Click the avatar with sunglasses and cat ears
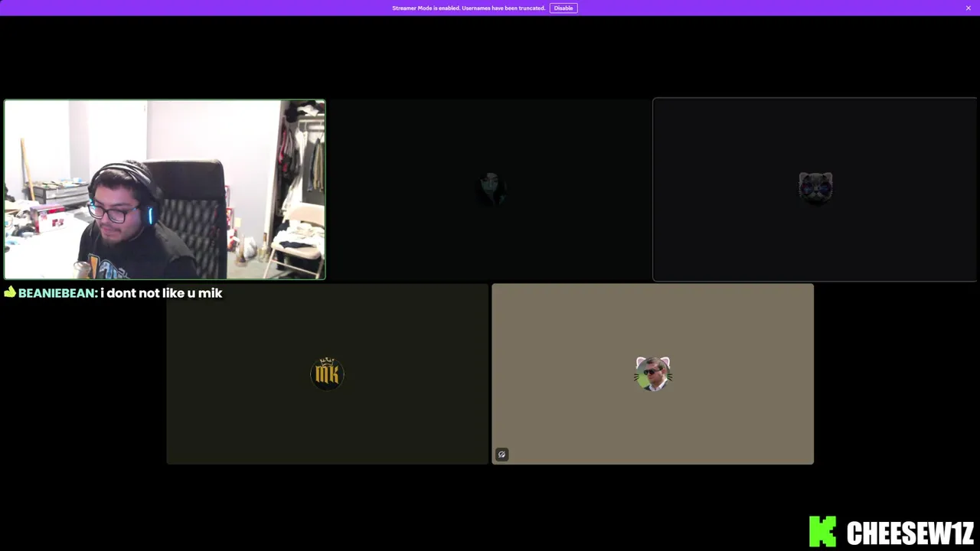Viewport: 980px width, 551px height. tap(653, 373)
